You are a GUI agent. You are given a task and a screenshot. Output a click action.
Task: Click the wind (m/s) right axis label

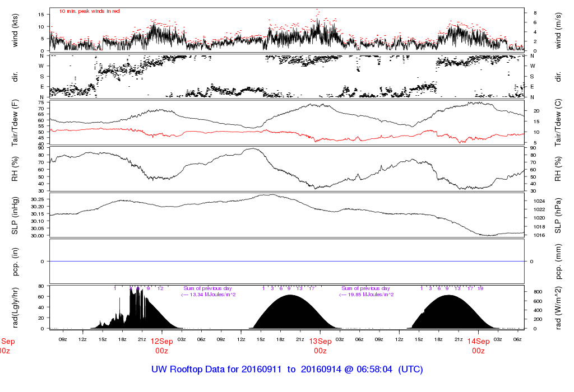[558, 31]
